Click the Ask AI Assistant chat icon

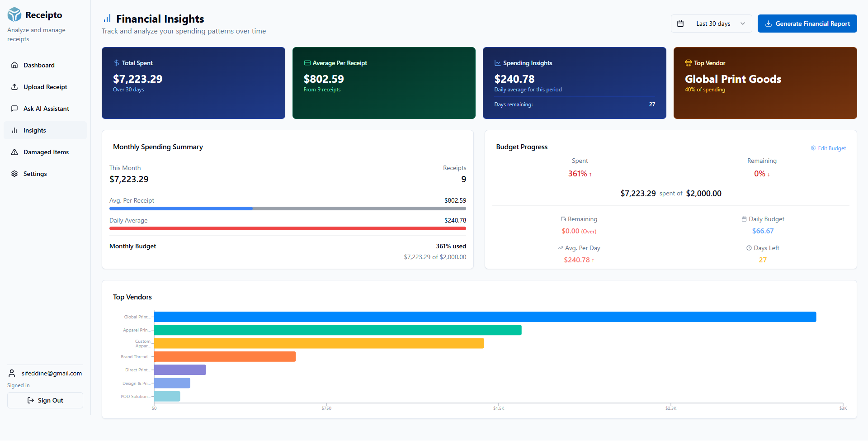(x=14, y=109)
